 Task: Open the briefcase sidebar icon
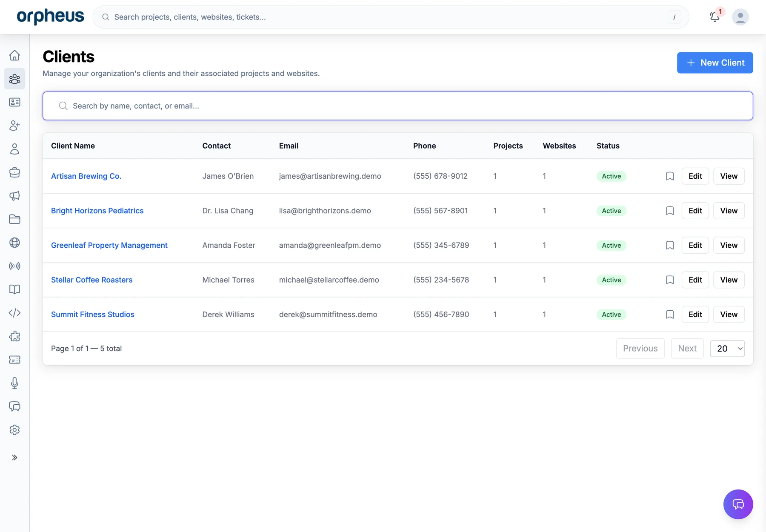[14, 172]
